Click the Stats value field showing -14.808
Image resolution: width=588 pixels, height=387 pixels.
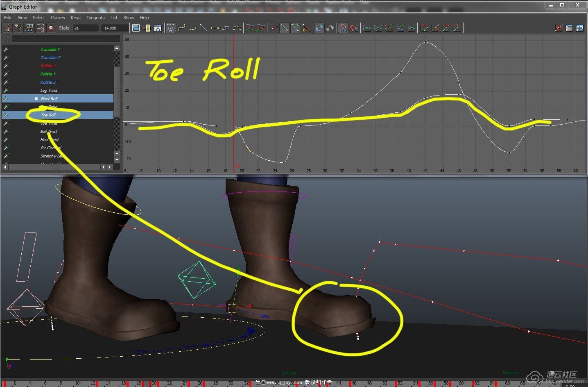pos(115,28)
